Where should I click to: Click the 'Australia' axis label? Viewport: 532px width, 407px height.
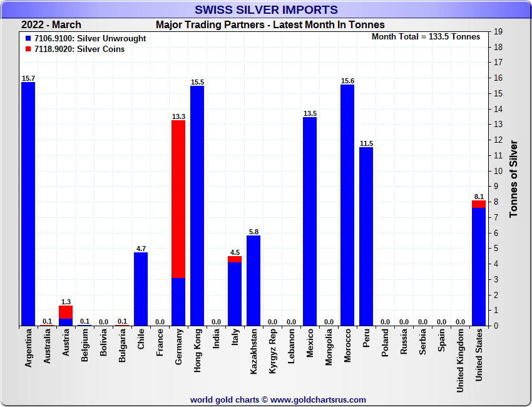(47, 346)
